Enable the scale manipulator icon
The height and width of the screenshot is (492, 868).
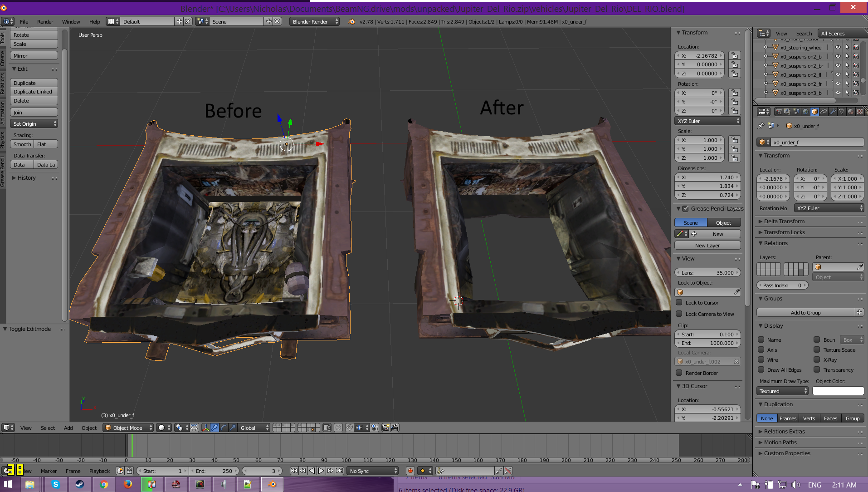[233, 428]
